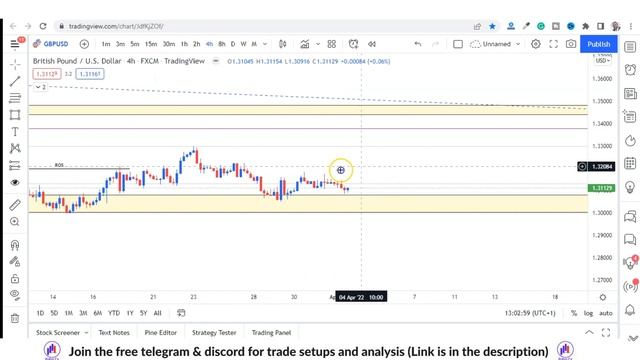640x360 pixels.
Task: Open the Trading Panel tab
Action: 271,333
